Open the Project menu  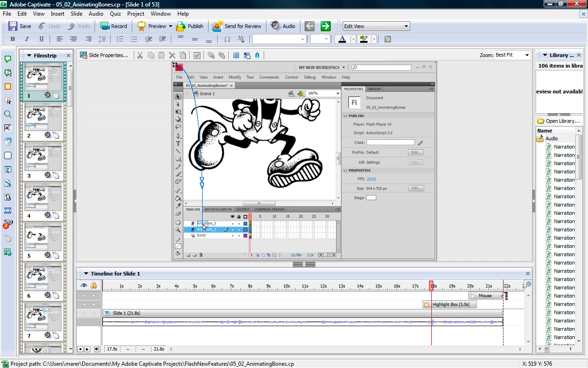click(136, 14)
